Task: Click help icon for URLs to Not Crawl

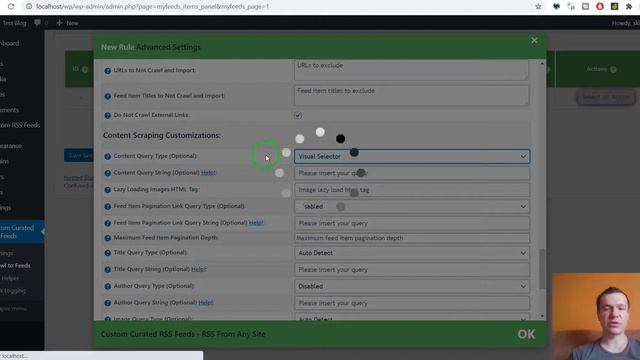Action: [108, 71]
